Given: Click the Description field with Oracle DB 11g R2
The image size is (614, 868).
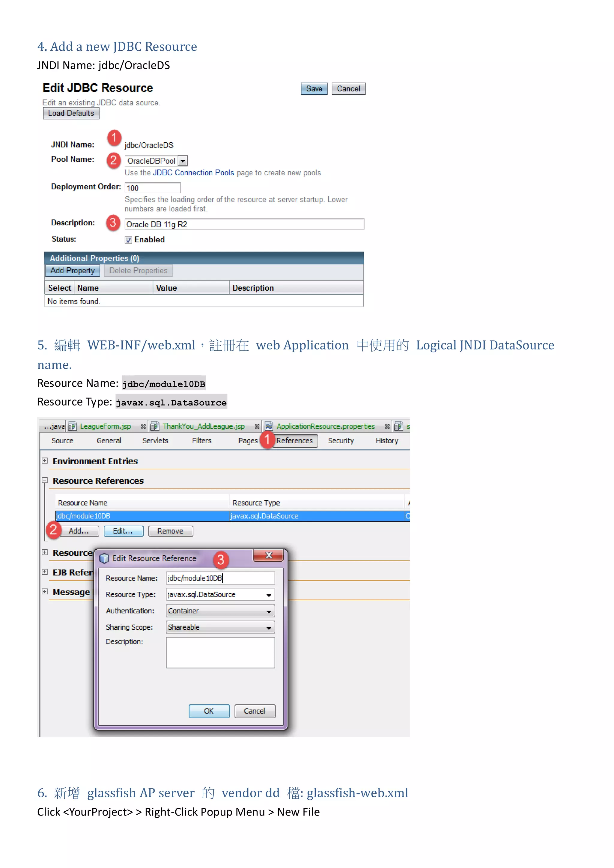Looking at the screenshot, I should tap(244, 224).
